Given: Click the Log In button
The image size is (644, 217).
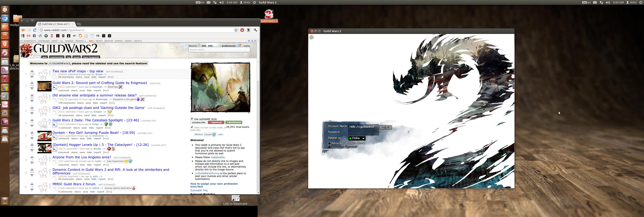Looking at the screenshot, I should pyautogui.click(x=386, y=127).
